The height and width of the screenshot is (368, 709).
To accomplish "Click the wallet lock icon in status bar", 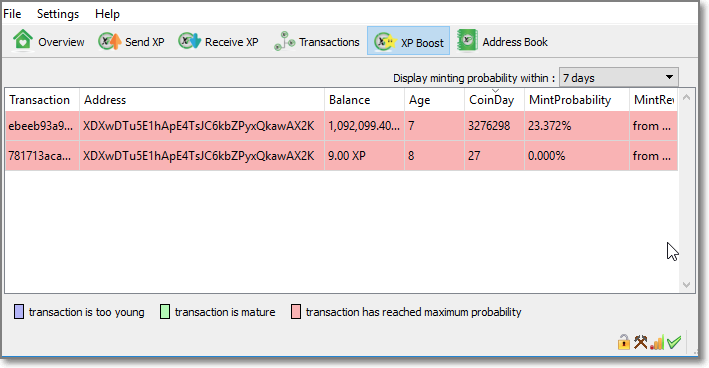I will pyautogui.click(x=624, y=342).
